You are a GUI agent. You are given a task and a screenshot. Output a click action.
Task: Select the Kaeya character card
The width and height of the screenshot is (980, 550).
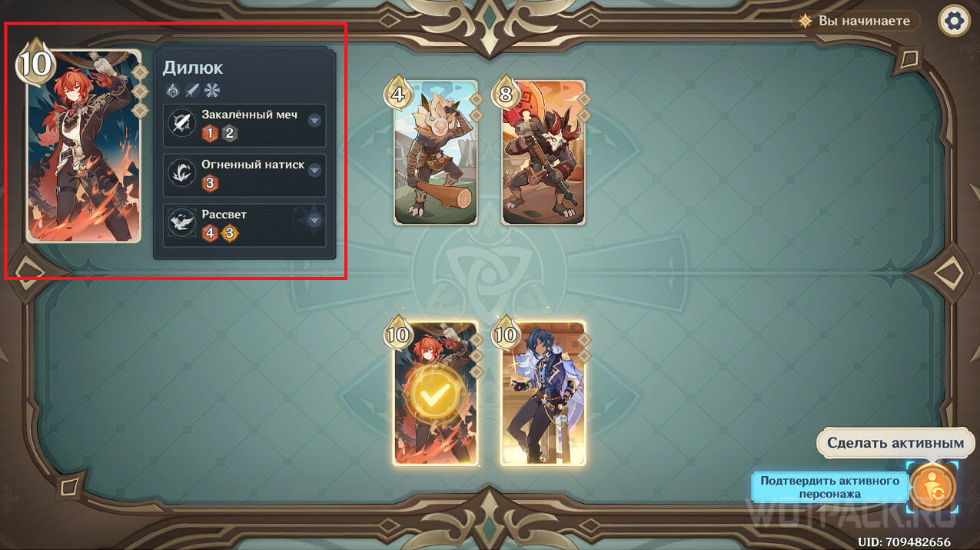(x=543, y=393)
